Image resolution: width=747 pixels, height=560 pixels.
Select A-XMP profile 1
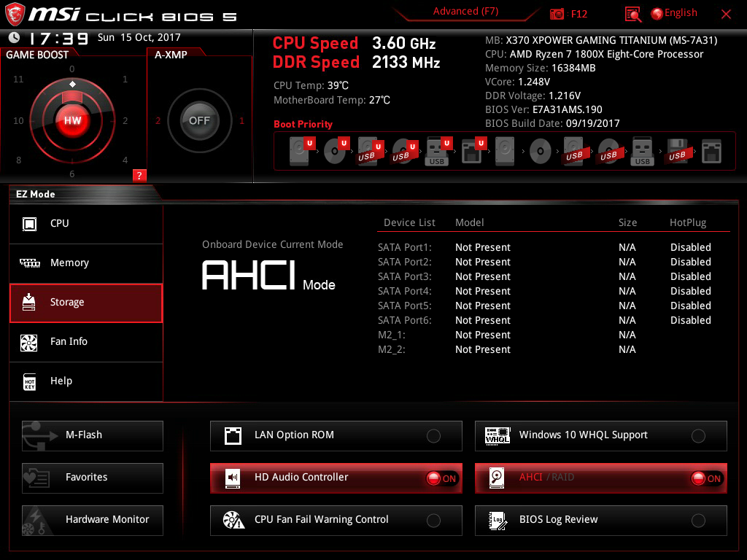[x=241, y=120]
